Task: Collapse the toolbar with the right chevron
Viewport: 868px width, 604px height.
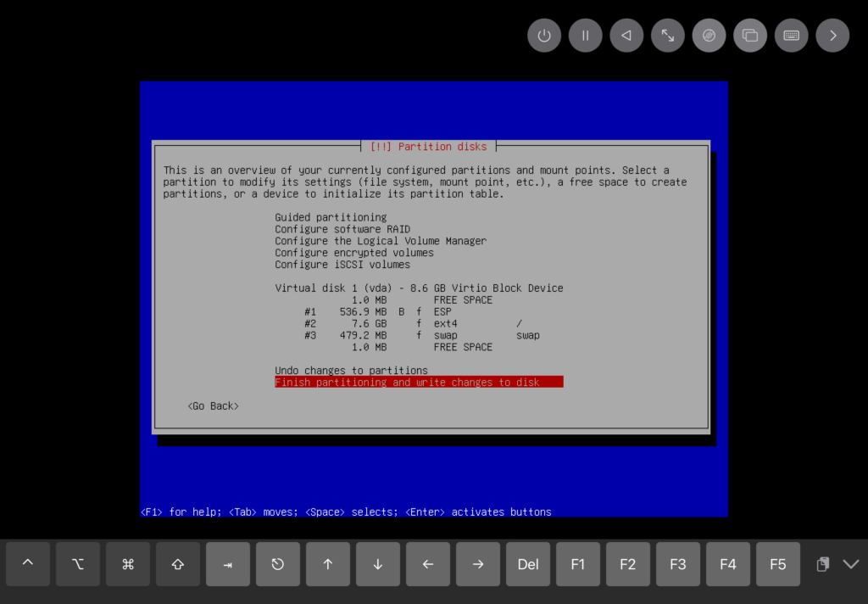Action: point(832,36)
